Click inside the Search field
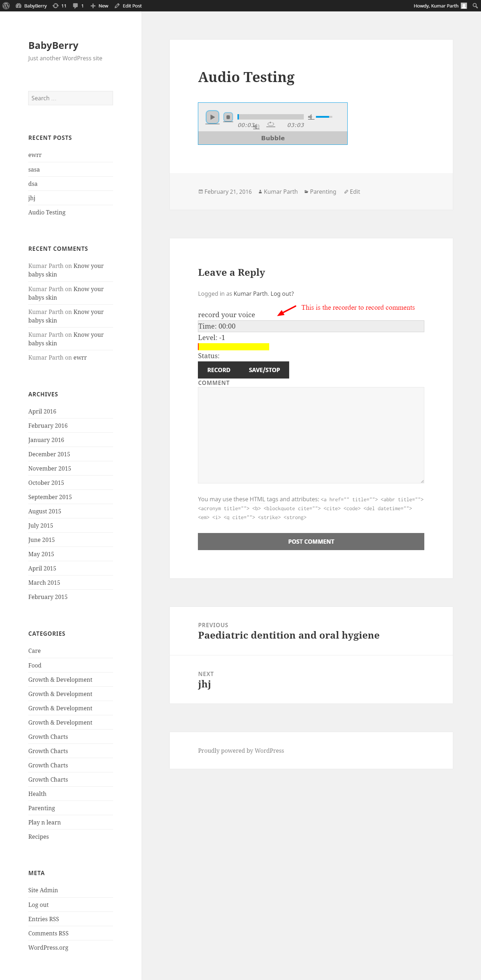Viewport: 481px width, 980px height. pos(70,98)
